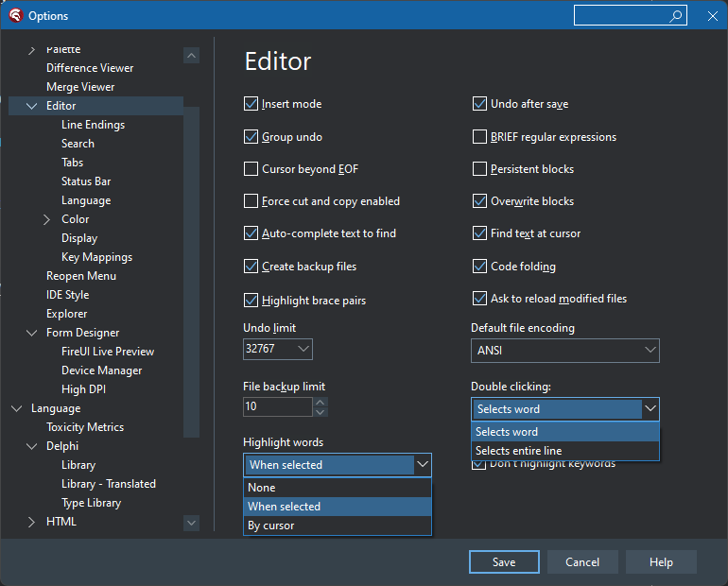Screen dimensions: 728x586
Task: Collapse the Form Designer node
Action: [x=31, y=333]
